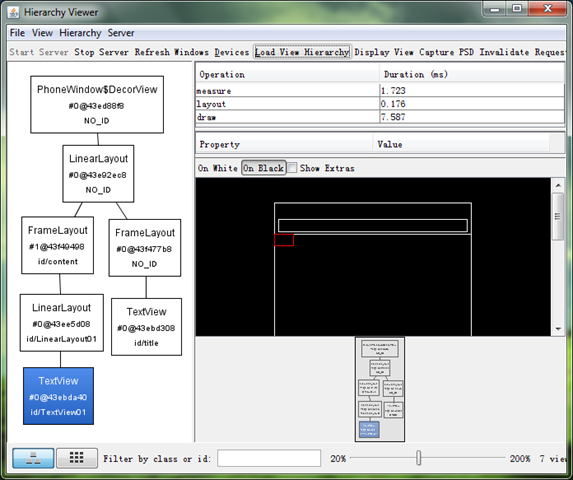Click Devices toolbar button
This screenshot has height=480, width=573.
(232, 52)
